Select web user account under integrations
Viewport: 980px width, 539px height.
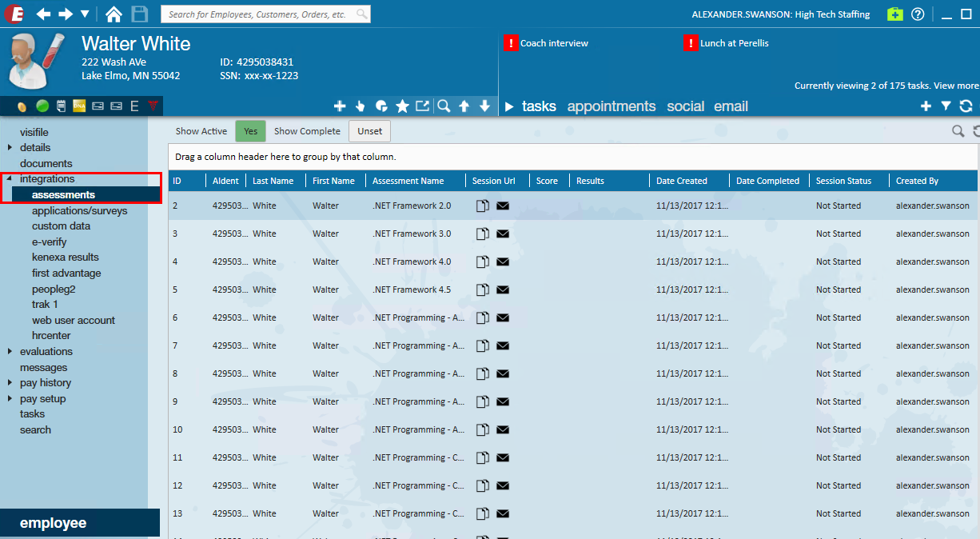[x=74, y=320]
